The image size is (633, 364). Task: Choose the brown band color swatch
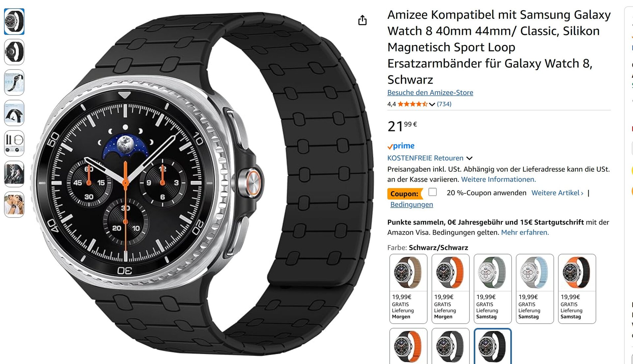408,289
